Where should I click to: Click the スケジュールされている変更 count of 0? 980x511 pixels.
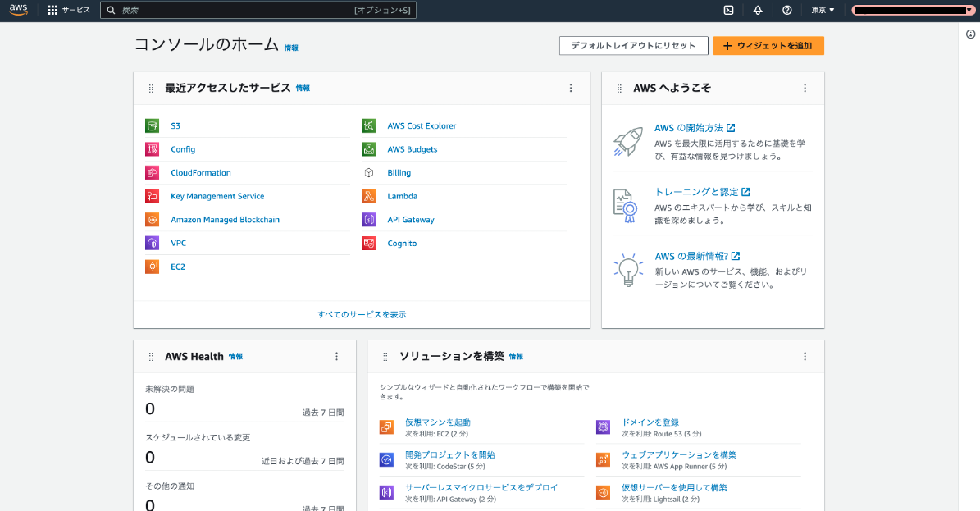tap(150, 458)
